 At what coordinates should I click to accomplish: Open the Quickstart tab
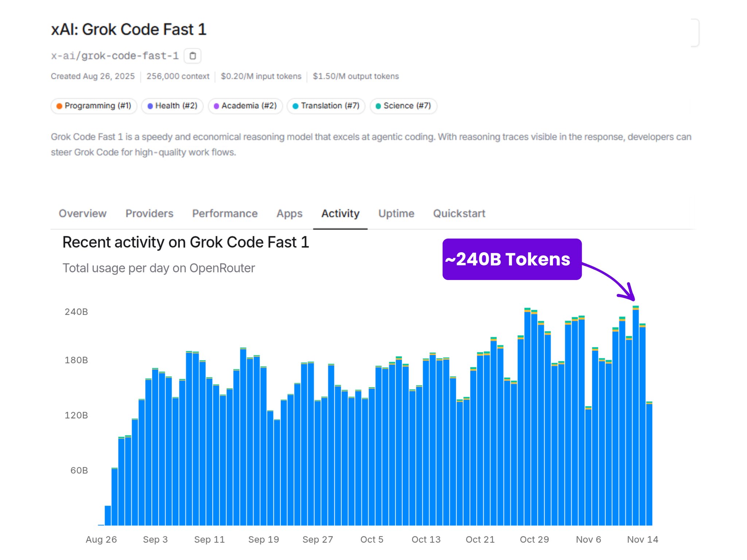click(x=459, y=214)
